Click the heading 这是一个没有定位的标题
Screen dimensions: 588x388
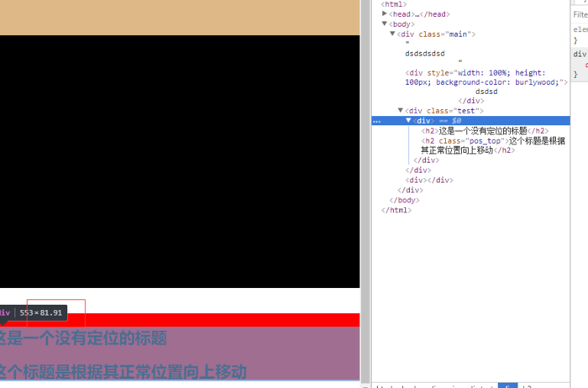click(83, 338)
